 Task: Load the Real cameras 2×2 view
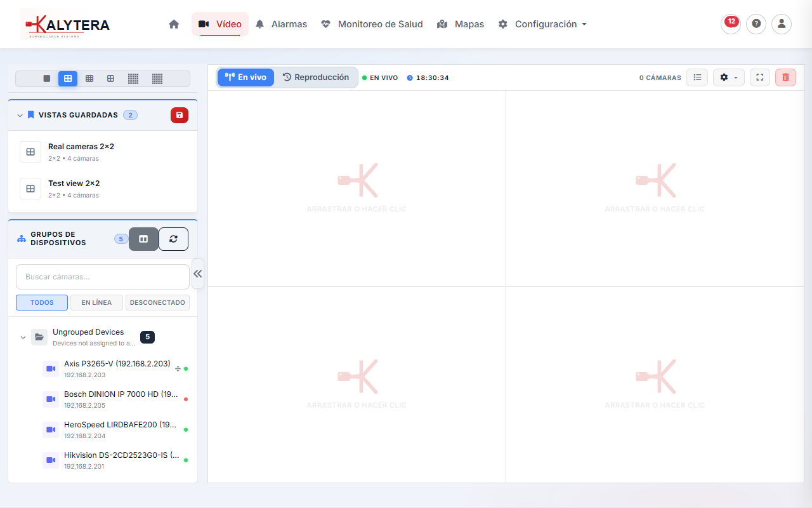(103, 152)
